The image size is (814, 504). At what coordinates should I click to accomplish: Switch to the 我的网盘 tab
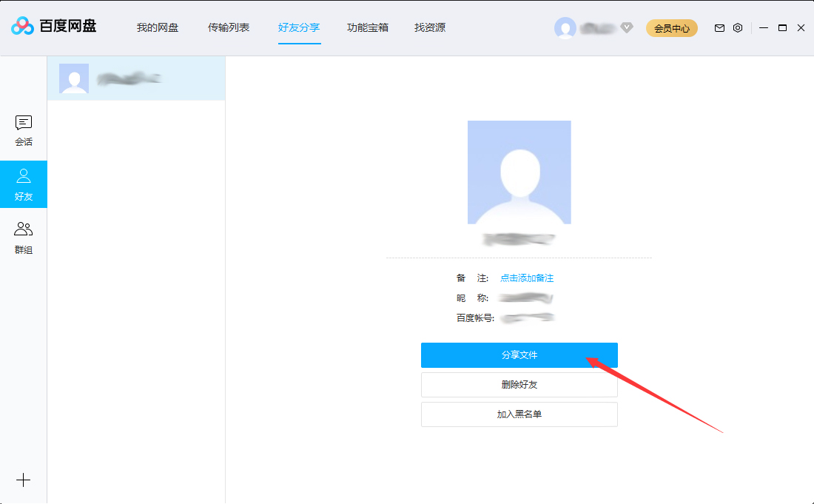click(157, 27)
